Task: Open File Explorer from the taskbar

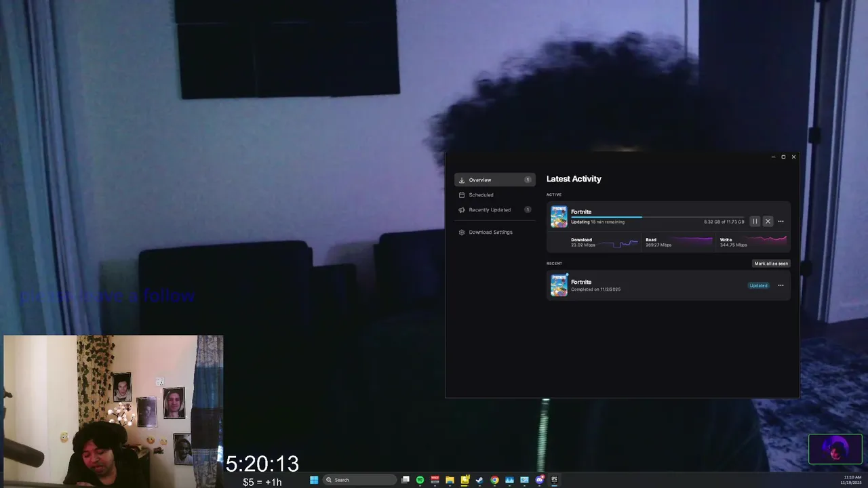Action: [x=450, y=480]
